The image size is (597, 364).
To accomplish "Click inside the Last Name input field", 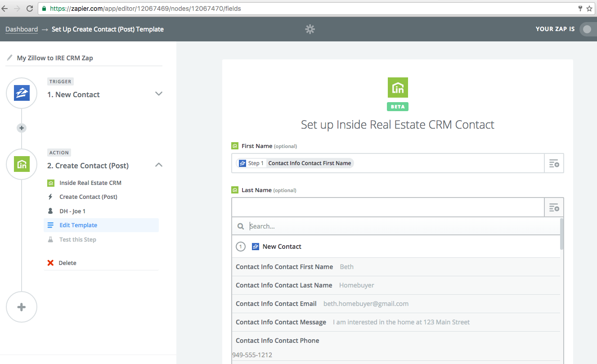I will (x=388, y=207).
